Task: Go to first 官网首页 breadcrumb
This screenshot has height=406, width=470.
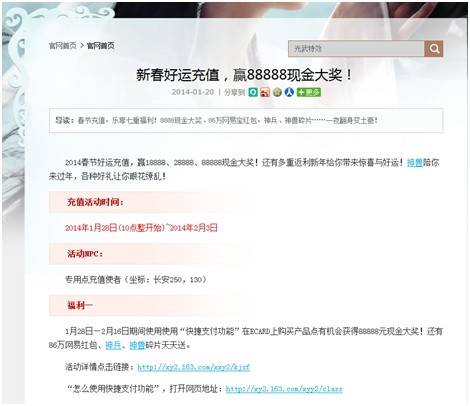Action: 63,46
